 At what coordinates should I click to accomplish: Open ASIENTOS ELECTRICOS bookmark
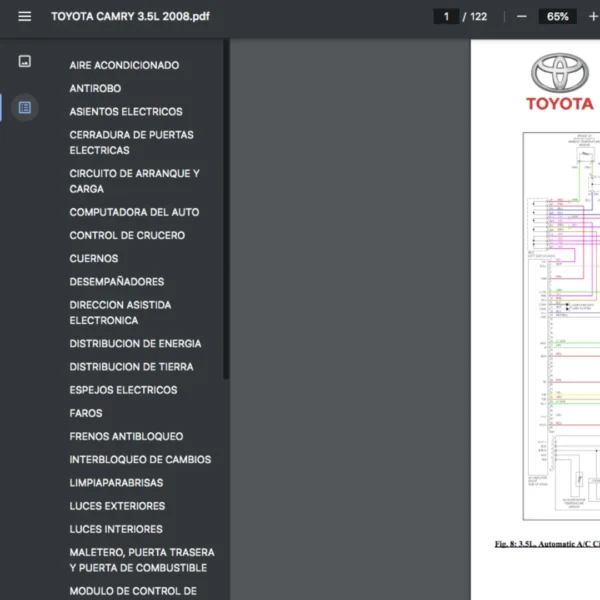point(126,112)
